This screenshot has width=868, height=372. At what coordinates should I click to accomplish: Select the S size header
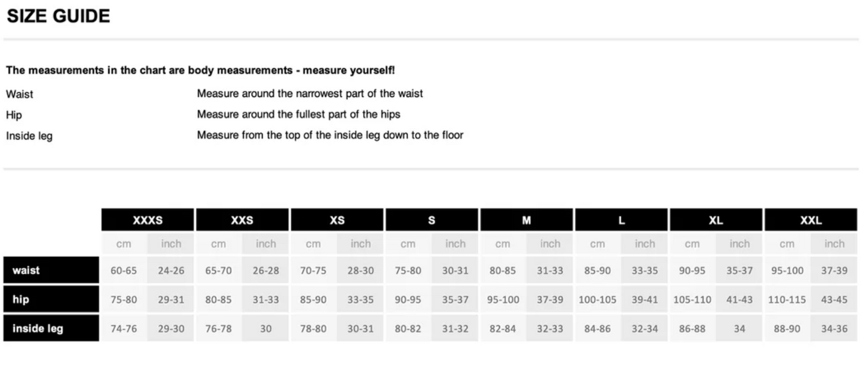tap(431, 220)
